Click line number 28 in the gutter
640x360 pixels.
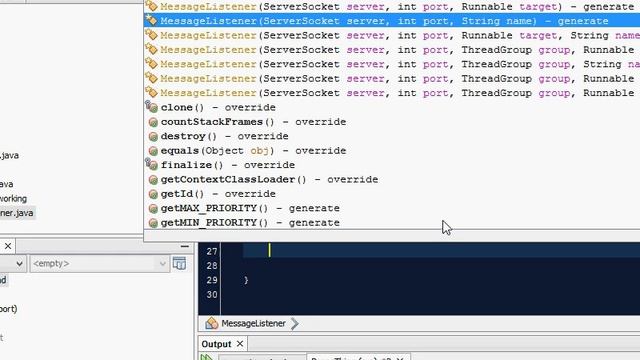click(x=212, y=266)
